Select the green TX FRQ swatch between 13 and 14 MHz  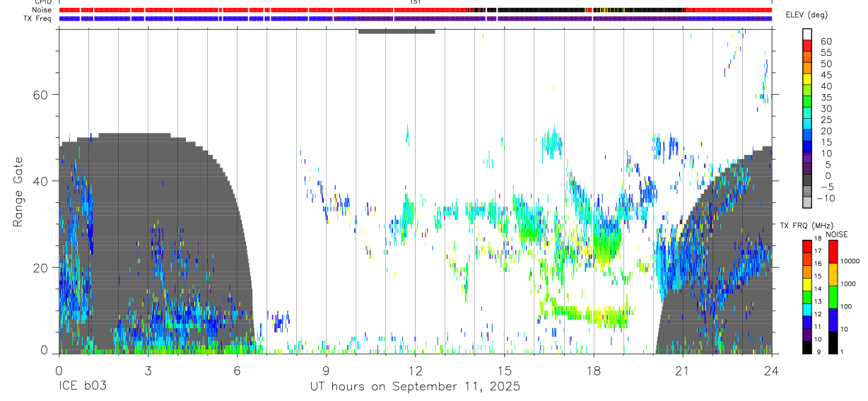pyautogui.click(x=807, y=296)
